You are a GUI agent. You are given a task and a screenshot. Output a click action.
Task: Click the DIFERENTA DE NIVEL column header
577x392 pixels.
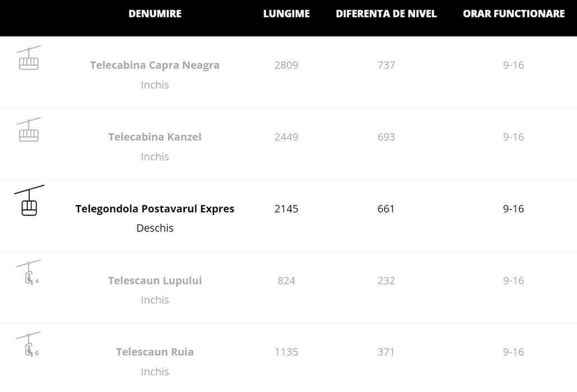[386, 14]
